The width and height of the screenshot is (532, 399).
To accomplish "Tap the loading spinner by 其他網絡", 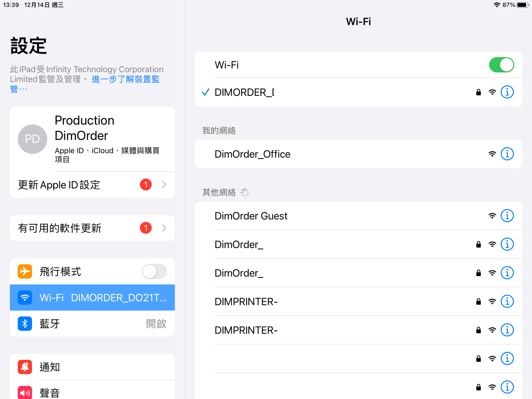I will [x=245, y=192].
